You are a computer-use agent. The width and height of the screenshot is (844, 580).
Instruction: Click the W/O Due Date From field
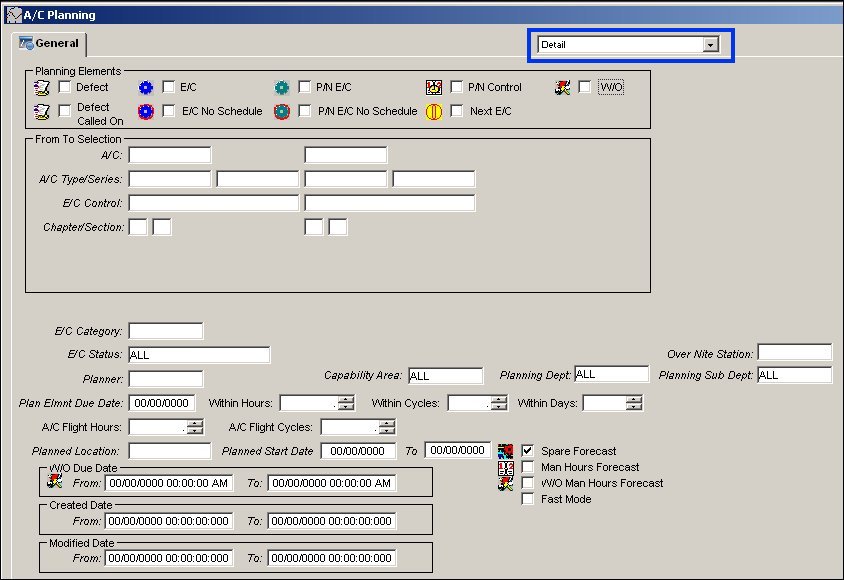[168, 483]
